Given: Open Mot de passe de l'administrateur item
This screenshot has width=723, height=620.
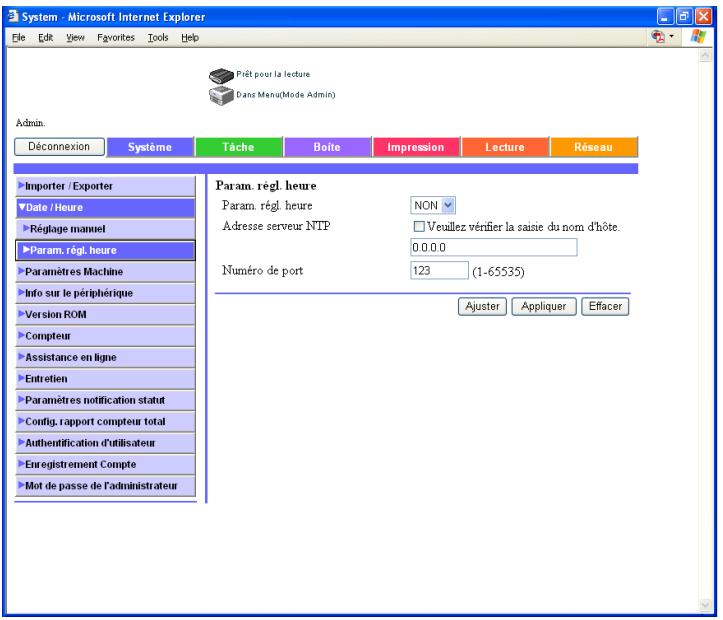Looking at the screenshot, I should pos(105,486).
